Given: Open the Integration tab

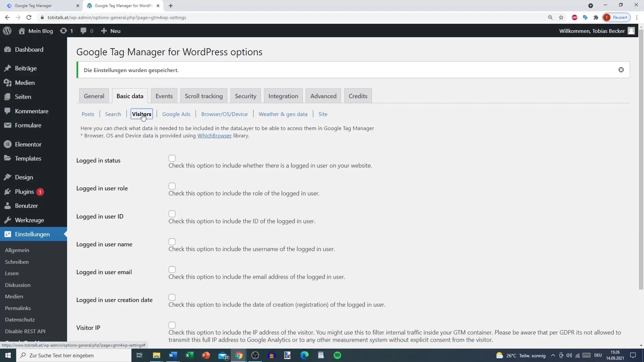Looking at the screenshot, I should click(283, 96).
